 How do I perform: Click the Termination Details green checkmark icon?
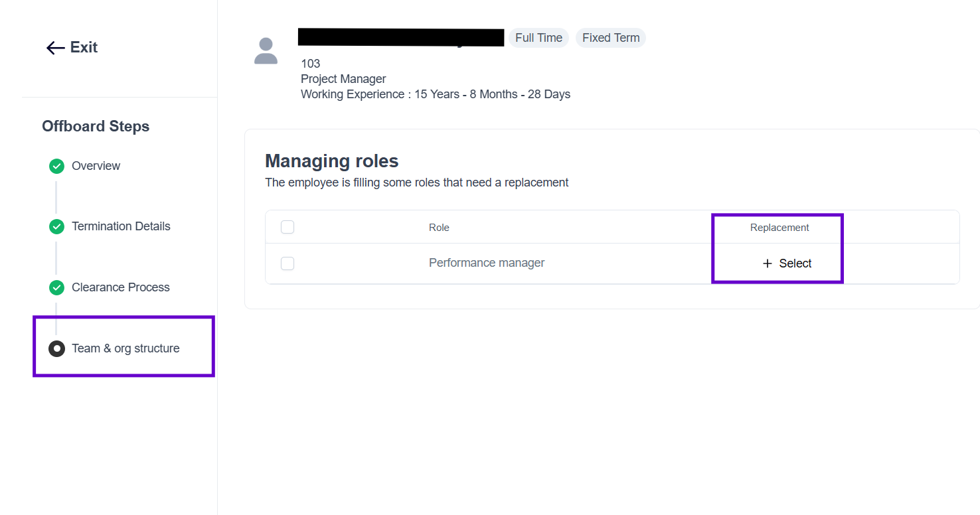[x=57, y=226]
